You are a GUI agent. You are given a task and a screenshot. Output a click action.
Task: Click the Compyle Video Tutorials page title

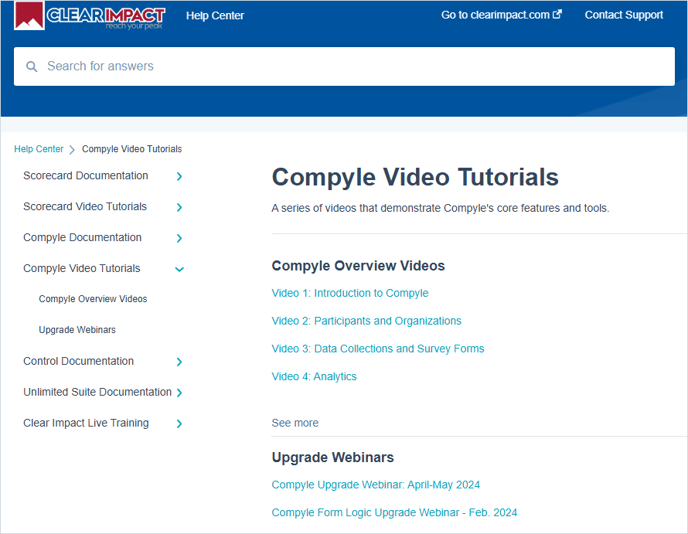coord(415,178)
